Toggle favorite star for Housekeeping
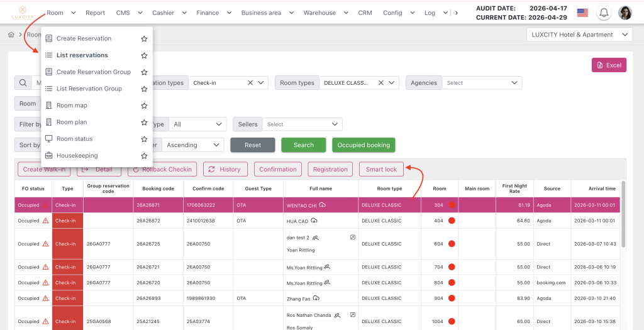Screen dimensions: 644x330 coord(144,156)
